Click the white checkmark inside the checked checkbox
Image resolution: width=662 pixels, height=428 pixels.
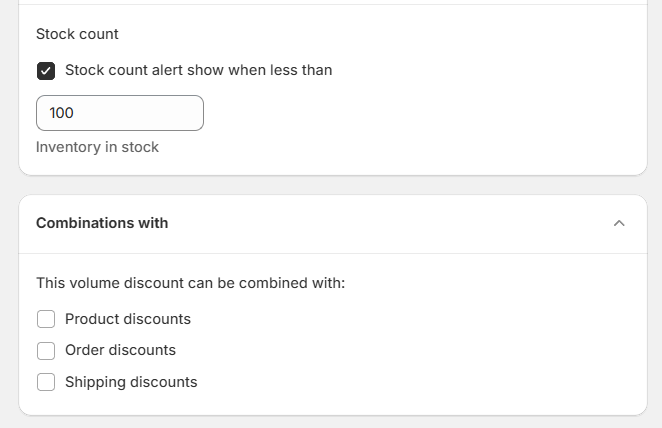46,71
